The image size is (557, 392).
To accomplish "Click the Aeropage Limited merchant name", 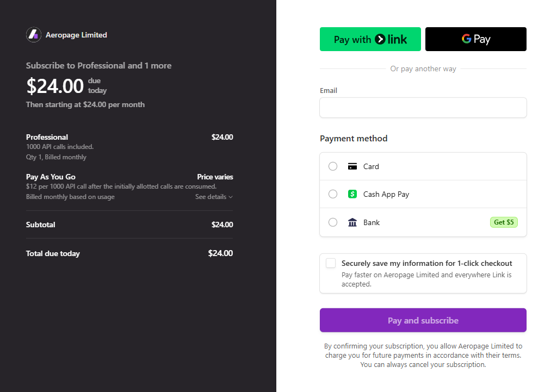I will (76, 35).
